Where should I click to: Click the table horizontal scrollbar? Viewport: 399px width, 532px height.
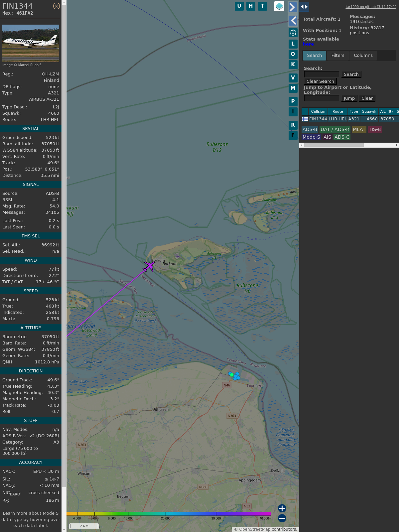click(x=334, y=145)
